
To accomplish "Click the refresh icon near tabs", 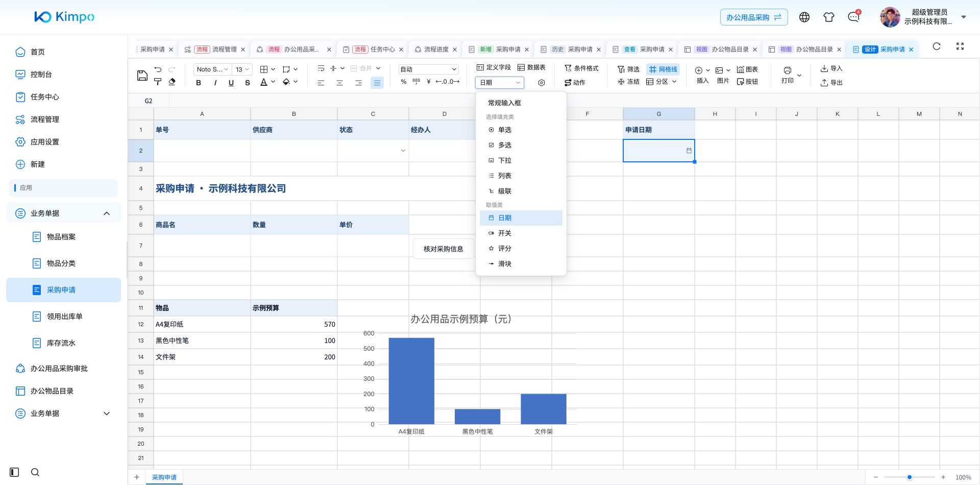I will click(937, 46).
